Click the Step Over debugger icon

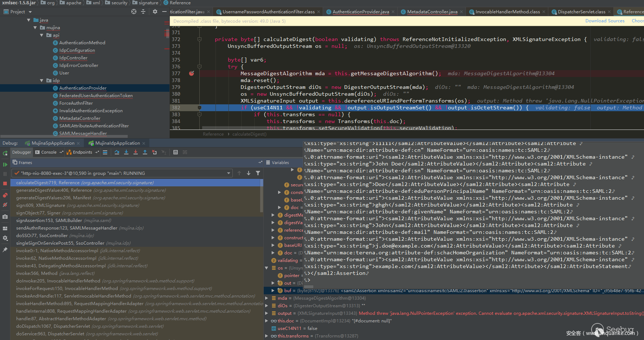pyautogui.click(x=117, y=152)
